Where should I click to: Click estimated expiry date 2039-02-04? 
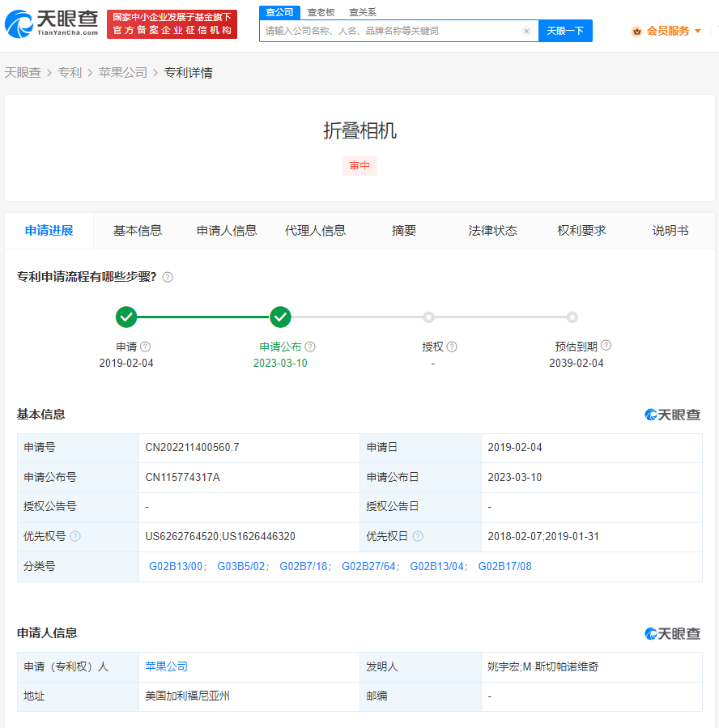(576, 363)
